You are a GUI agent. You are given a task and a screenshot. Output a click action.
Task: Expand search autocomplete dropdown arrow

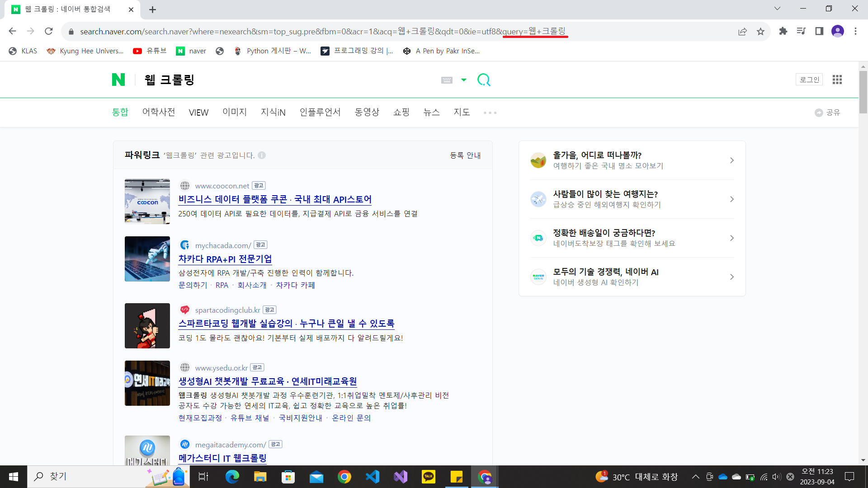[463, 80]
